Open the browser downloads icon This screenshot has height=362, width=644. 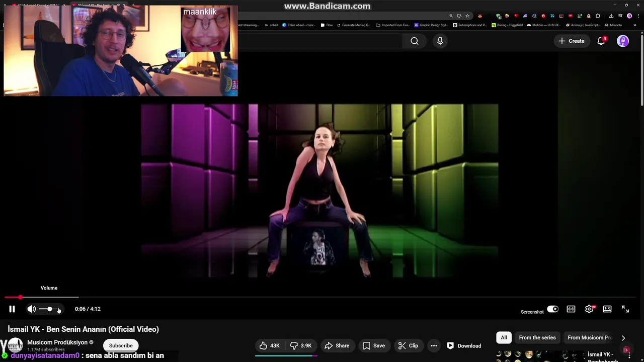[x=611, y=16]
